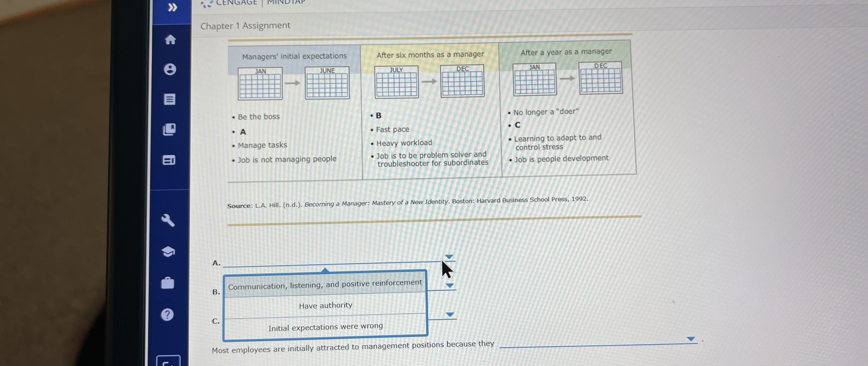Open the graduation cap icon
The image size is (868, 366).
[168, 251]
